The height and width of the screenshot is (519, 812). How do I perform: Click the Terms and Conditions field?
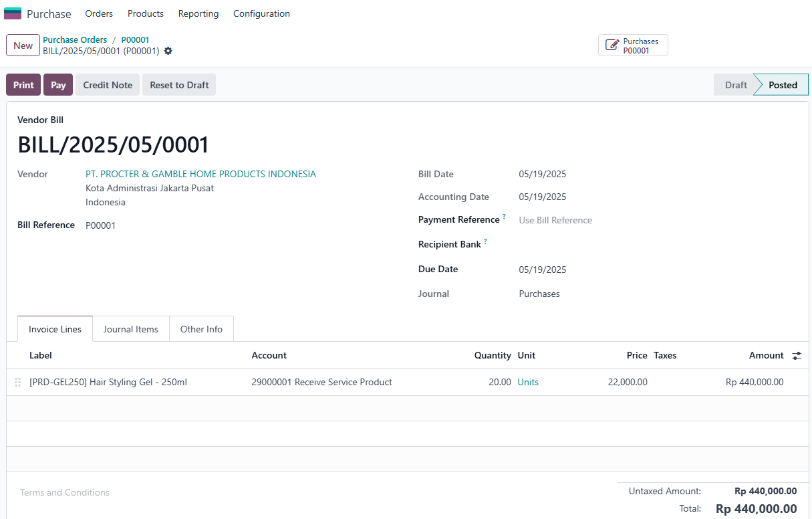(65, 492)
